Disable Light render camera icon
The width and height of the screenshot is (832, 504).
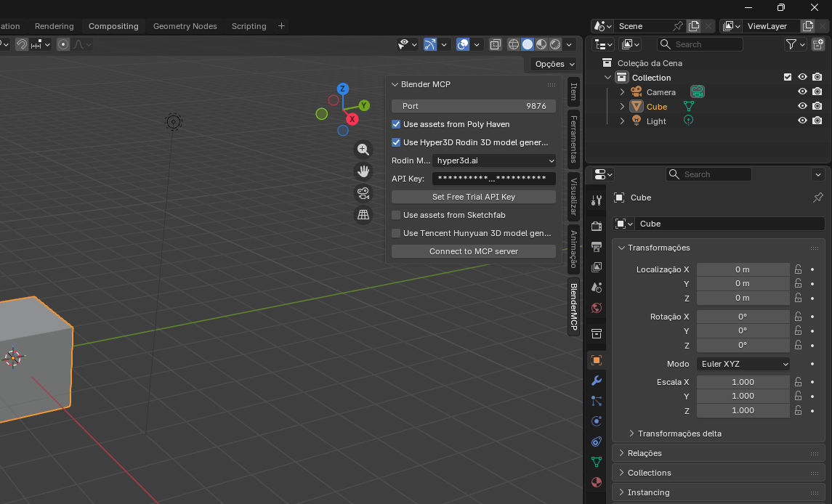817,121
